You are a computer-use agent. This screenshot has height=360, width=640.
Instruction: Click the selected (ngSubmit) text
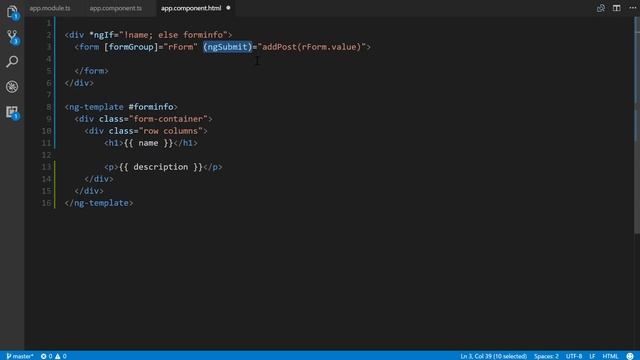(227, 47)
